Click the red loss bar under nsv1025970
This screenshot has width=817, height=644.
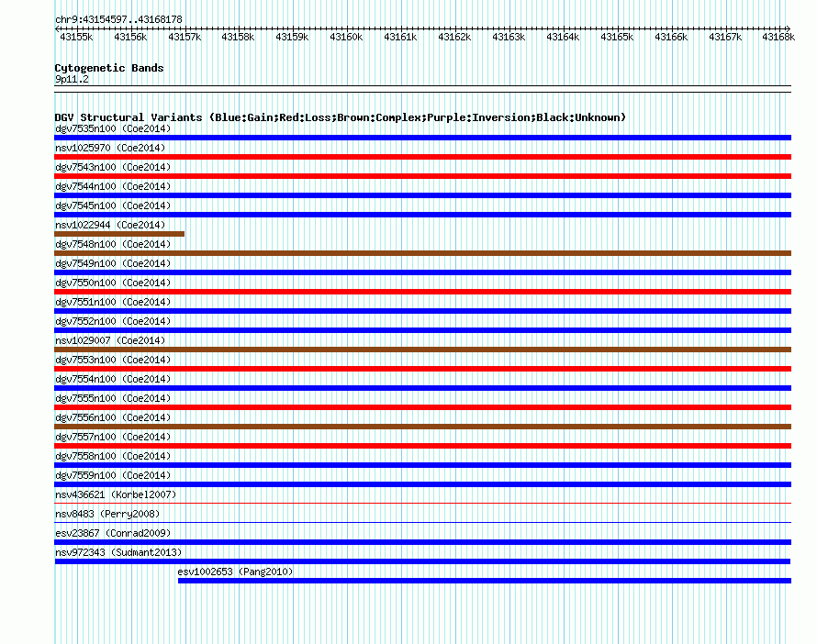point(422,157)
